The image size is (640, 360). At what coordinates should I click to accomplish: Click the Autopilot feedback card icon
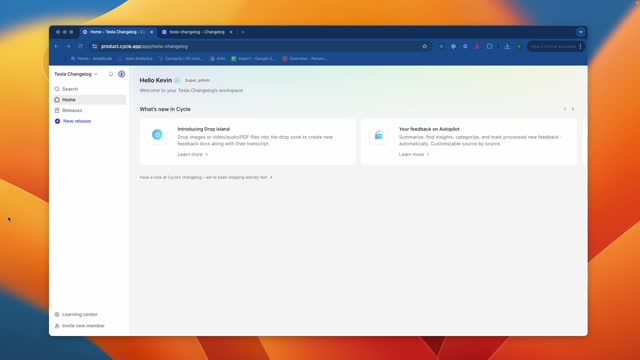click(x=378, y=135)
